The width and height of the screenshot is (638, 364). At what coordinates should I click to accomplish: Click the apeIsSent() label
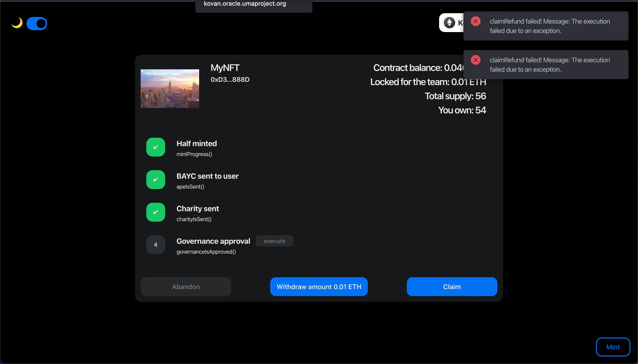click(x=190, y=187)
